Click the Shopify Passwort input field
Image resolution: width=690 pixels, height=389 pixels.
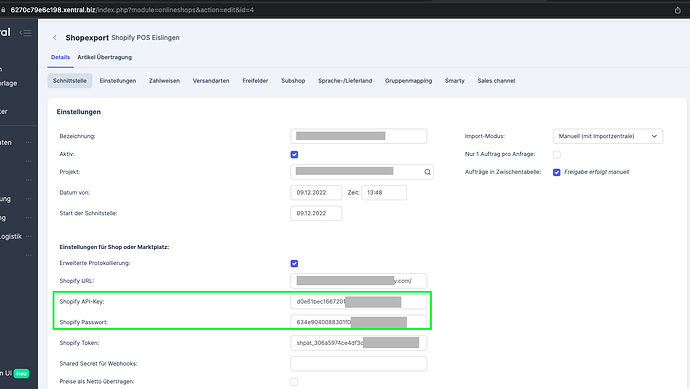click(359, 322)
